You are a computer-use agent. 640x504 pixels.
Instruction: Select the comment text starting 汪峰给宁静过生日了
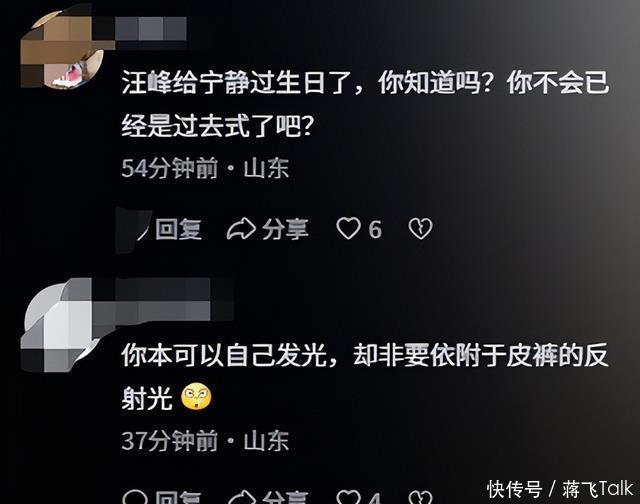(x=365, y=104)
